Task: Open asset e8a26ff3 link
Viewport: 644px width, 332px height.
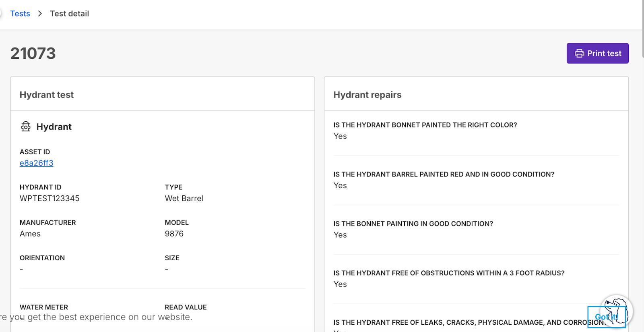Action: (37, 163)
